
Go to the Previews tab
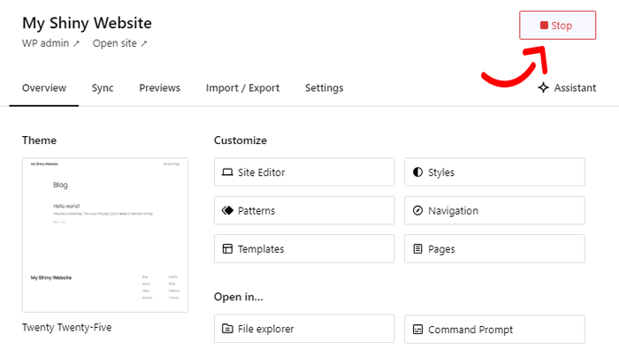(159, 87)
